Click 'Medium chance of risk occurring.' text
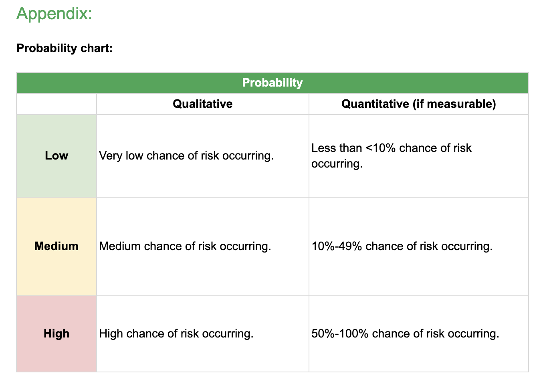This screenshot has width=545, height=392. click(x=185, y=246)
